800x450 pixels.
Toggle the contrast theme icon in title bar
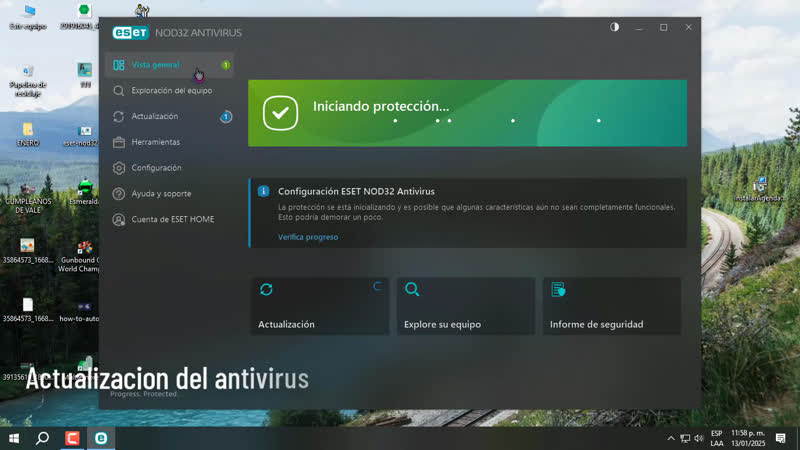click(x=614, y=27)
